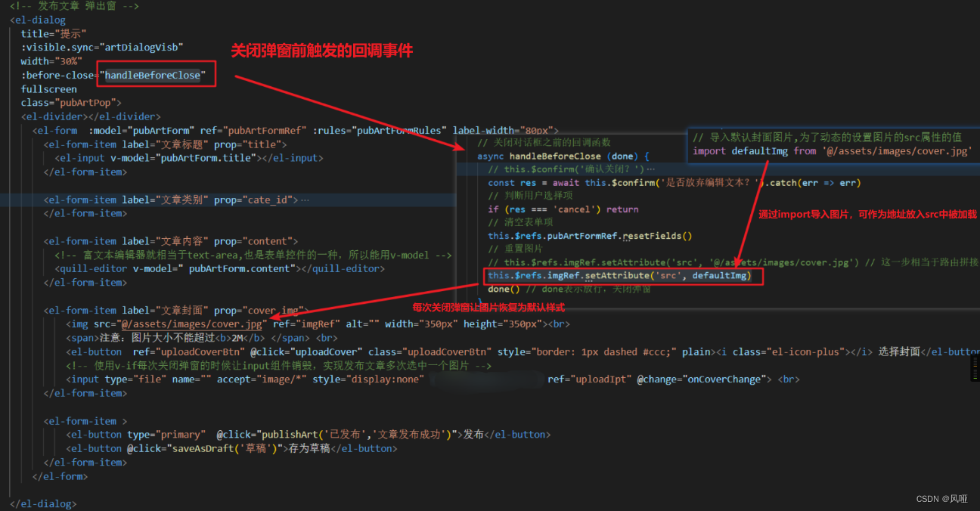This screenshot has width=980, height=511.
Task: Click the closing </el-form> tag
Action: tap(60, 476)
